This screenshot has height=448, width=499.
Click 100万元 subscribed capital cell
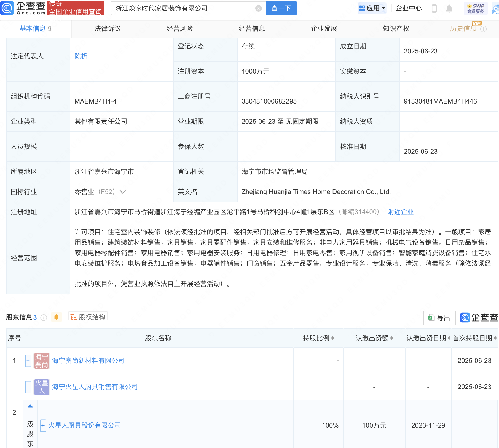pos(374,425)
